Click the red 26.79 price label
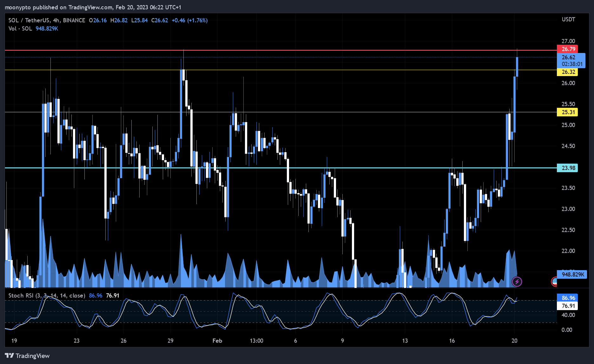 (567, 49)
